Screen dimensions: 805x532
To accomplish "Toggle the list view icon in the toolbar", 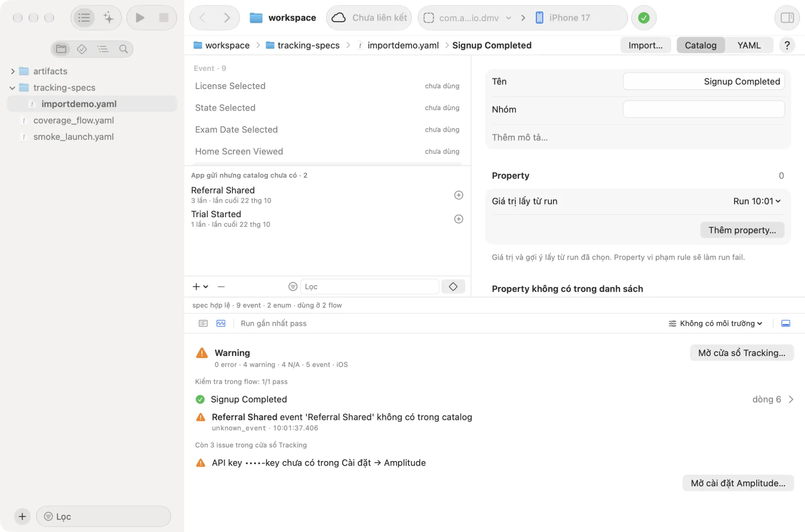I will coord(84,18).
